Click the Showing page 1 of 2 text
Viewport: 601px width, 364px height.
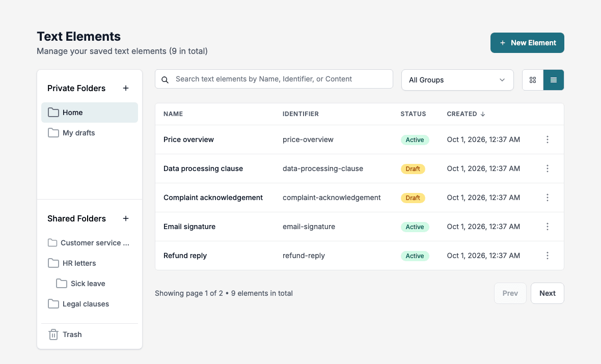tap(188, 293)
